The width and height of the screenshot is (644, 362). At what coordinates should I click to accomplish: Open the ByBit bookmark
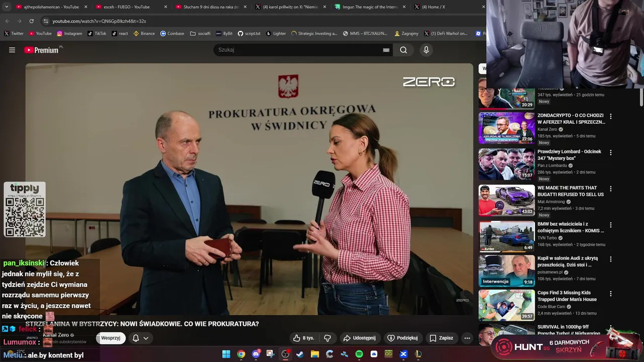(224, 34)
